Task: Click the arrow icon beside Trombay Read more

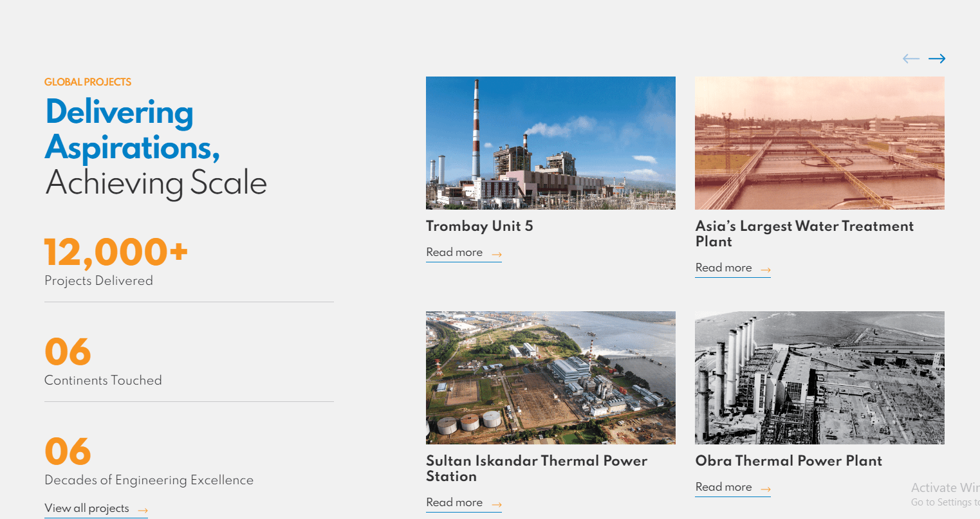Action: tap(497, 255)
